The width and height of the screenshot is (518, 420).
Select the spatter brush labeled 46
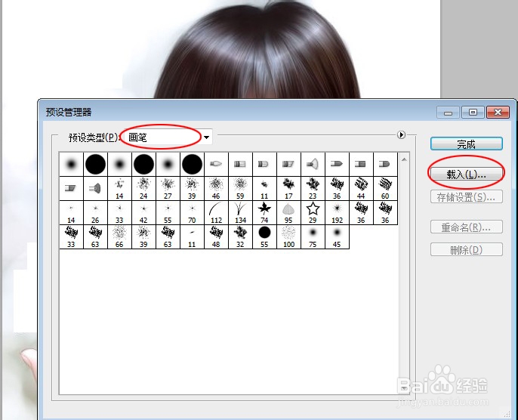(216, 188)
